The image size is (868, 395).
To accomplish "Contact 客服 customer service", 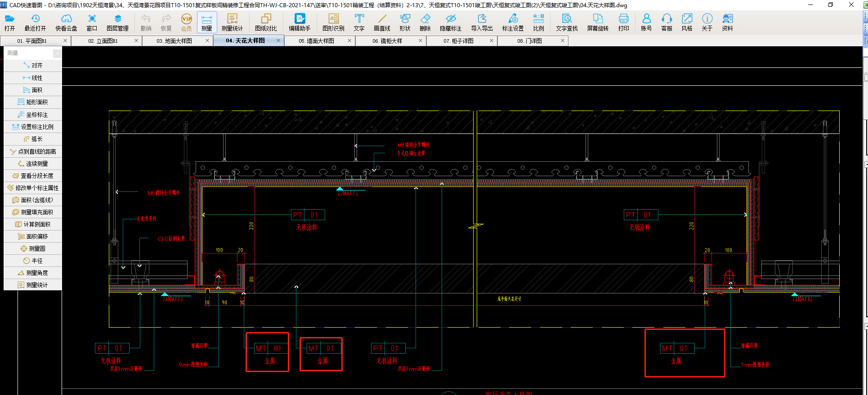I will (667, 22).
